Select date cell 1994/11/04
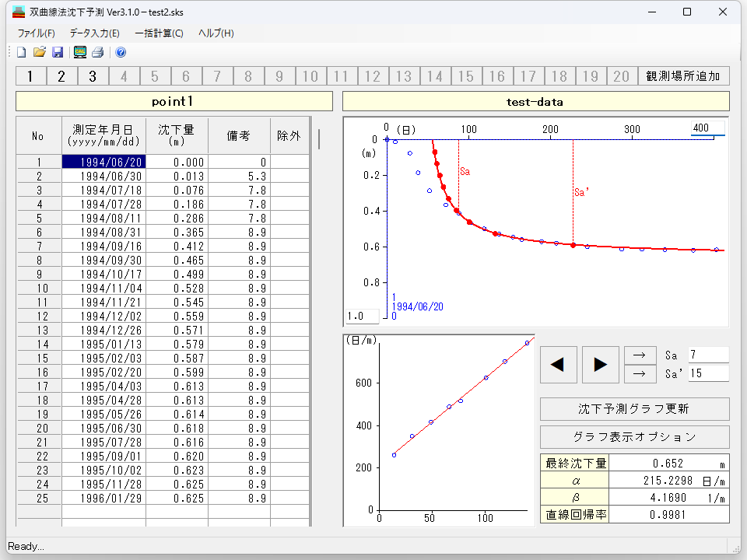The width and height of the screenshot is (747, 560). [103, 288]
